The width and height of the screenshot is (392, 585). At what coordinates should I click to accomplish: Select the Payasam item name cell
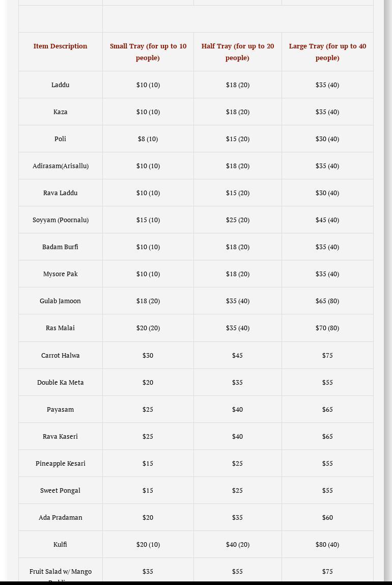(x=60, y=409)
